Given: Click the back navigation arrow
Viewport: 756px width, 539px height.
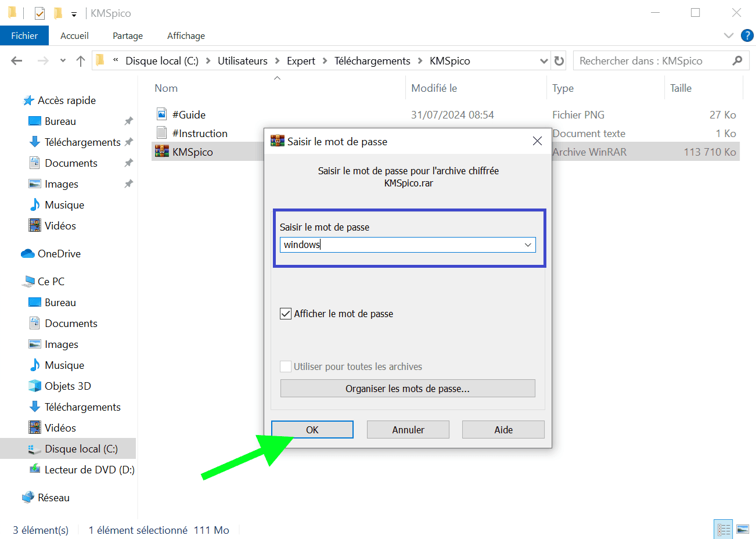Looking at the screenshot, I should tap(17, 61).
